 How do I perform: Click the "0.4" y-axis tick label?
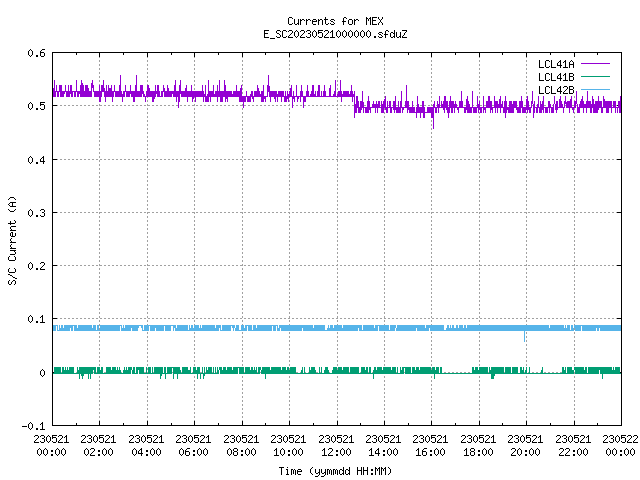36,160
